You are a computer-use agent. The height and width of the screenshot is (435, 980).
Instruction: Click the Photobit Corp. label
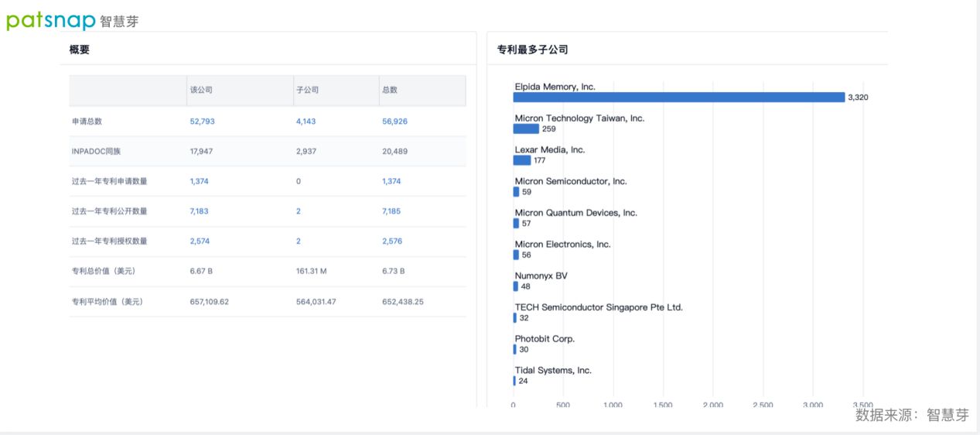pyautogui.click(x=545, y=339)
